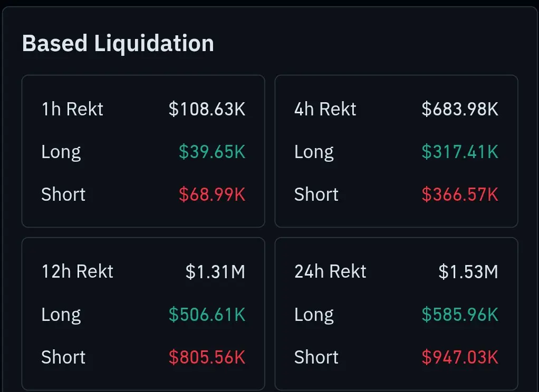Click the 1h total $108.63K value
The width and height of the screenshot is (539, 392).
pos(207,109)
